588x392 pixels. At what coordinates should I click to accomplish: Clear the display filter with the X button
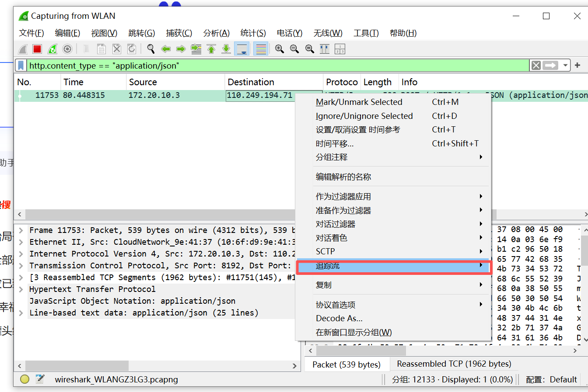pyautogui.click(x=536, y=66)
